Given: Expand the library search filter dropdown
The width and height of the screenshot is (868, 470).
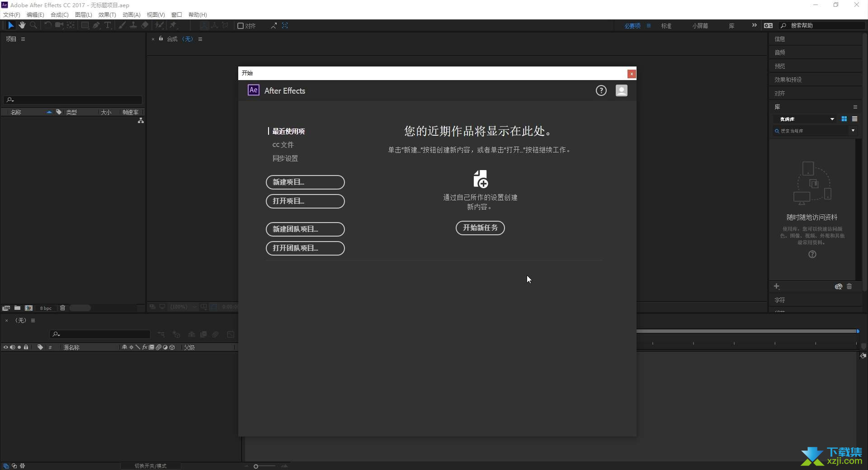Looking at the screenshot, I should [853, 131].
